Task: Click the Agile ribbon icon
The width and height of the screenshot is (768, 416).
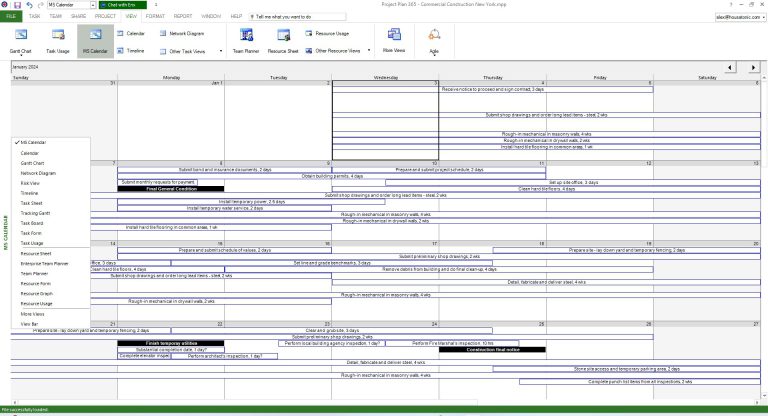Action: tap(434, 40)
